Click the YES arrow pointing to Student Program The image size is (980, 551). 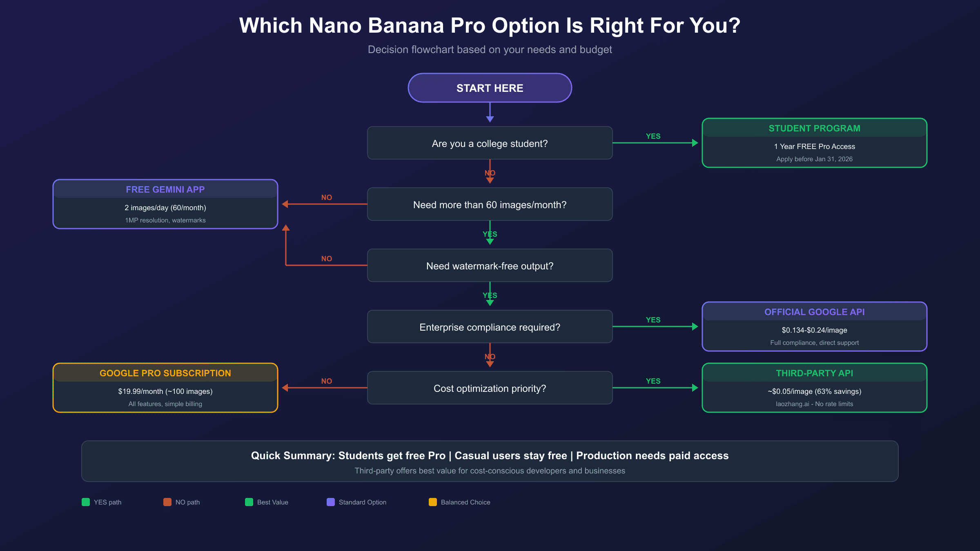tap(655, 143)
